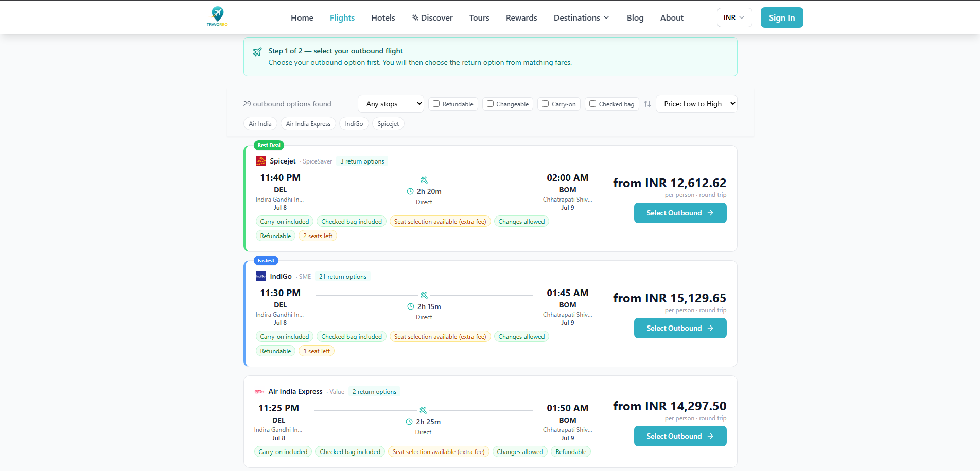Viewport: 980px width, 471px height.
Task: Open the INR currency selector
Action: pyautogui.click(x=734, y=17)
